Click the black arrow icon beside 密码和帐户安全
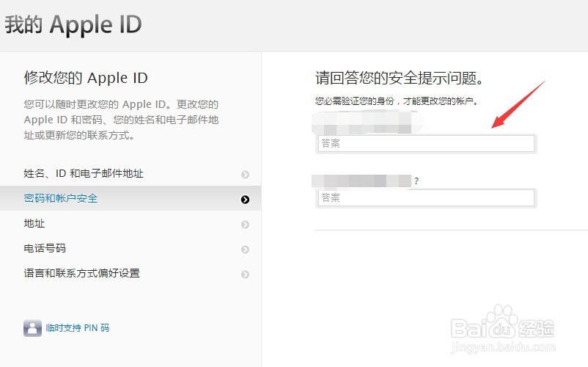 [x=246, y=200]
